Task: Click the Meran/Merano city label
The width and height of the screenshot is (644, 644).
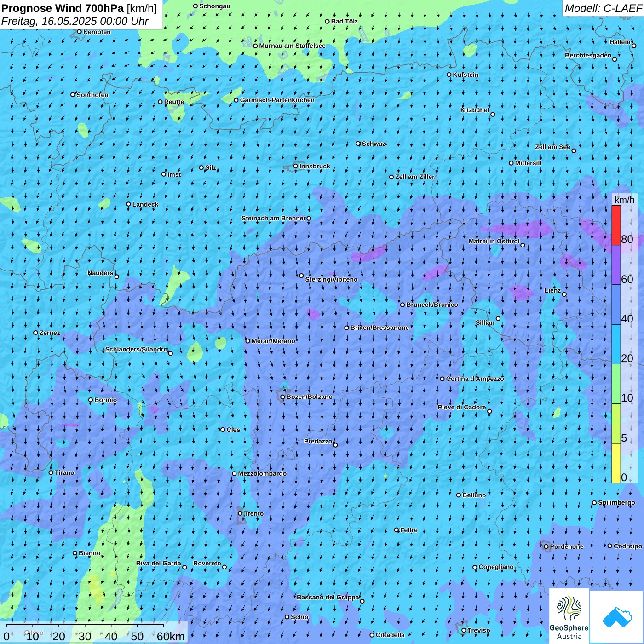Action: (x=273, y=341)
